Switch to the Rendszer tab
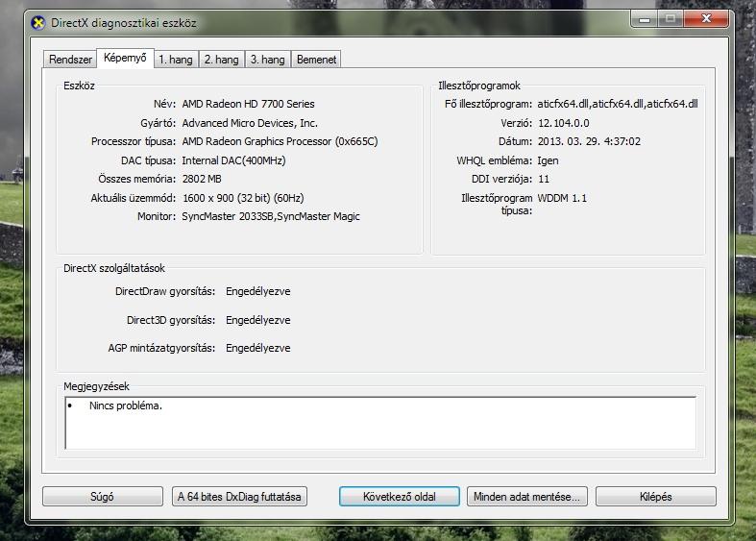 click(x=70, y=60)
